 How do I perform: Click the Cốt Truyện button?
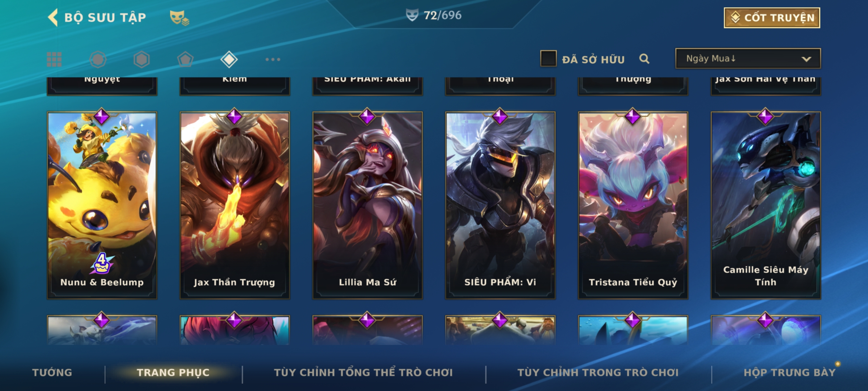(x=772, y=18)
